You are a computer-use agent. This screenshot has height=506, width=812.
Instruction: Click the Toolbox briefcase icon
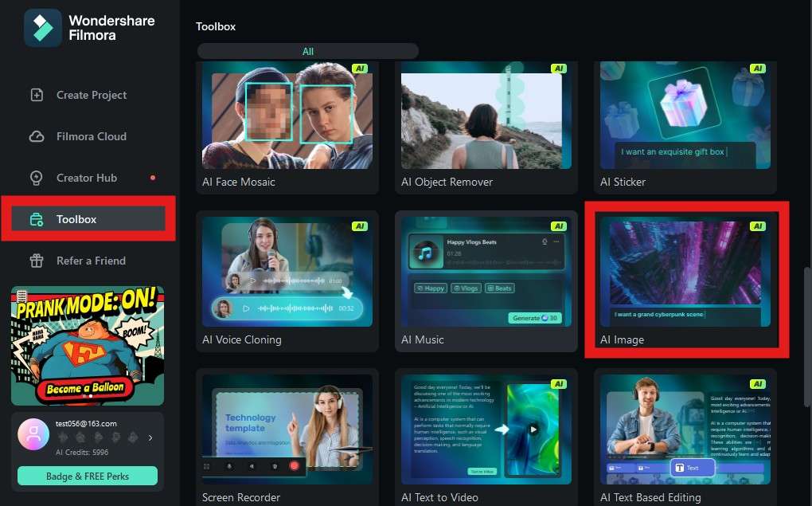click(37, 219)
